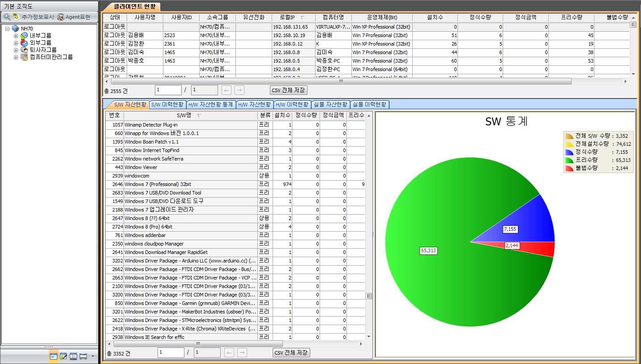Click the 전체 S/W 수량 legend swatch
This screenshot has width=641, height=364.
click(569, 136)
